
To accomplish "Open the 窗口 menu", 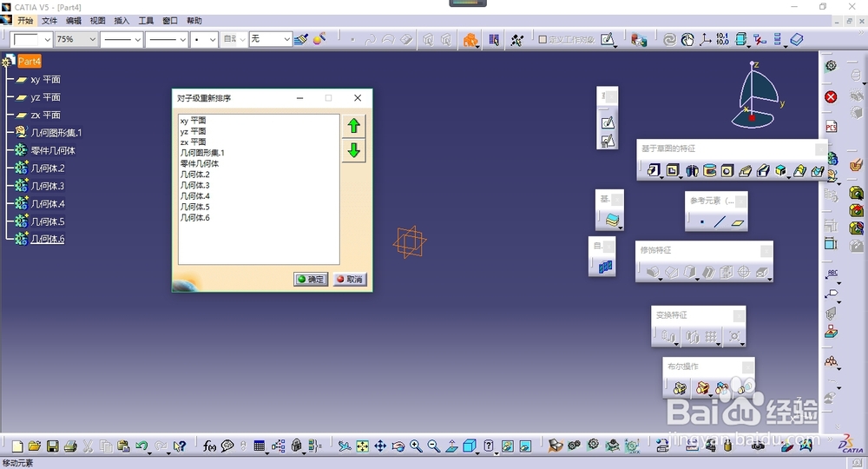I will [170, 21].
